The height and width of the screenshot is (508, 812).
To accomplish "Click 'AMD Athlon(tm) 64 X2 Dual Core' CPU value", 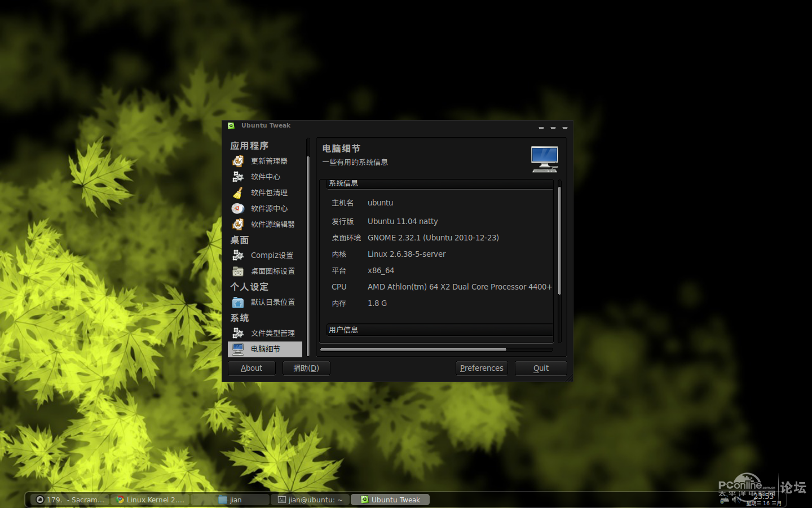I will 460,287.
